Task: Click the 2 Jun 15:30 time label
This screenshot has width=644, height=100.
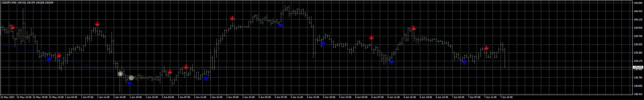Action: pos(216,97)
